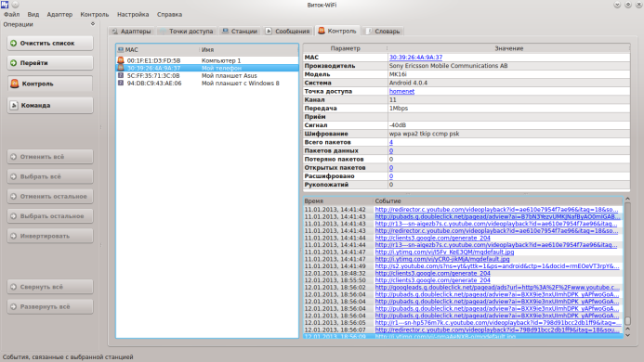Viewport: 644px width, 362px height.
Task: Select the Android 4.0.4 system value
Action: coord(509,83)
